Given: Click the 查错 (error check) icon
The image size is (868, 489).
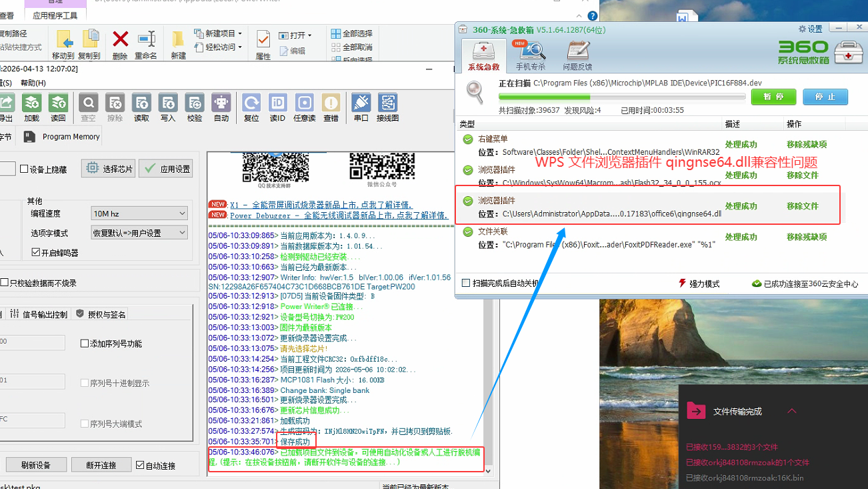Looking at the screenshot, I should click(331, 103).
